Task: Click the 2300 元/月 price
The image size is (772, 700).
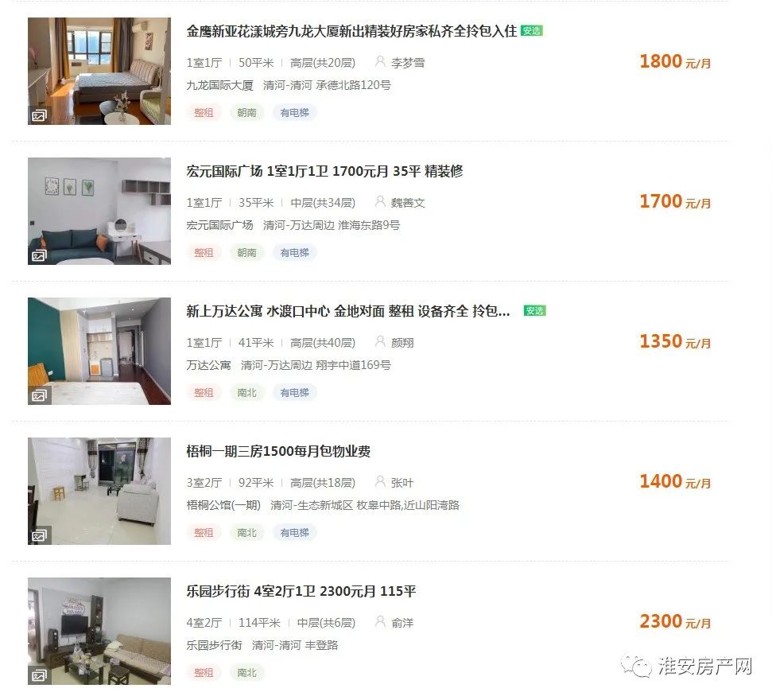Action: [675, 622]
